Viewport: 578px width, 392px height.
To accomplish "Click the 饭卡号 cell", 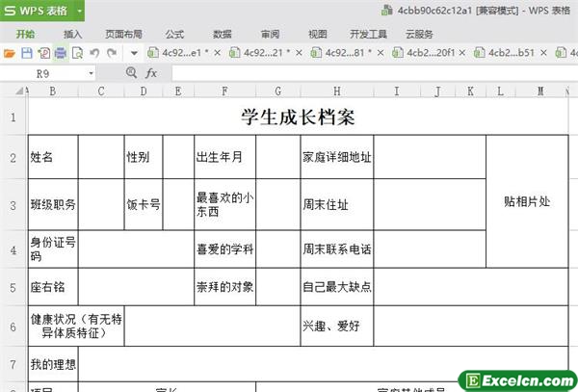I will pyautogui.click(x=144, y=205).
